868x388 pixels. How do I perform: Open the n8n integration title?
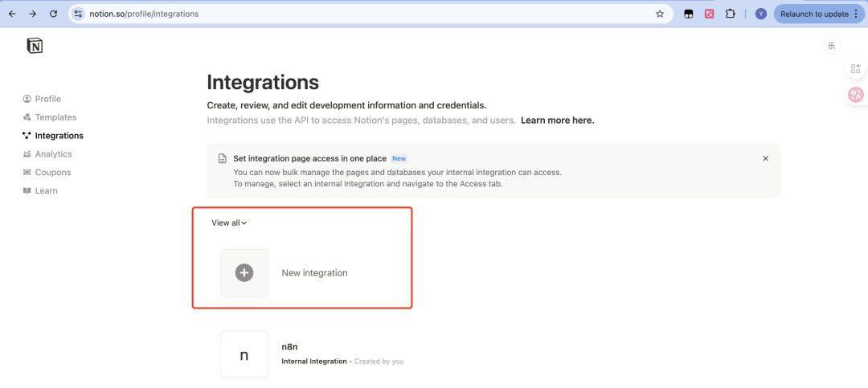coord(290,347)
